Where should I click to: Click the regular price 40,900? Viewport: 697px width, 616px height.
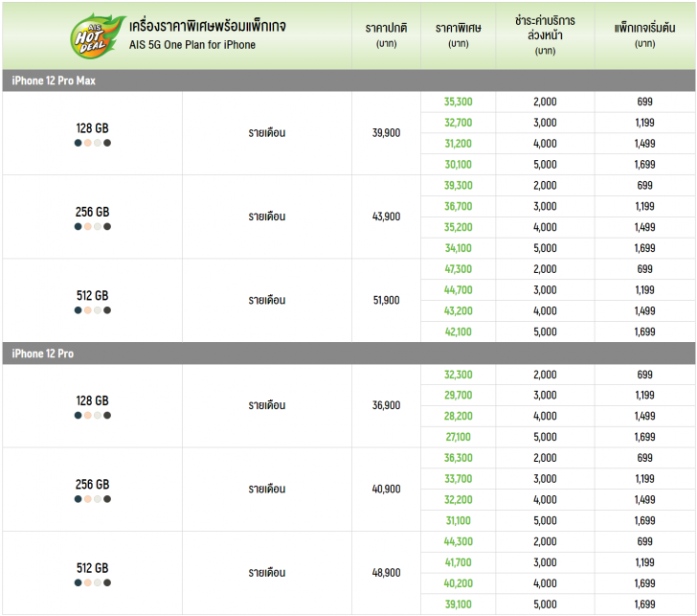pos(386,489)
